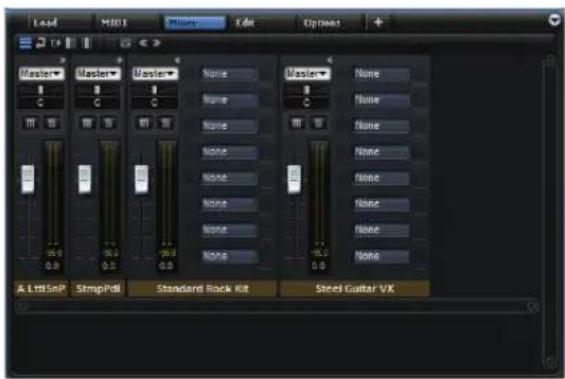This screenshot has width=565, height=379.
Task: Add a new tab with the plus button
Action: tap(378, 23)
